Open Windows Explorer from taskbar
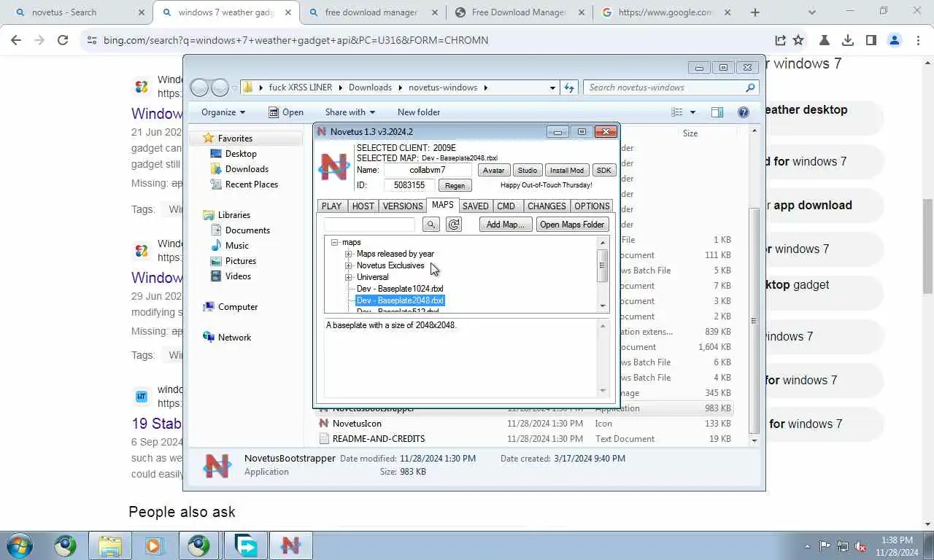This screenshot has width=934, height=560. tap(109, 545)
